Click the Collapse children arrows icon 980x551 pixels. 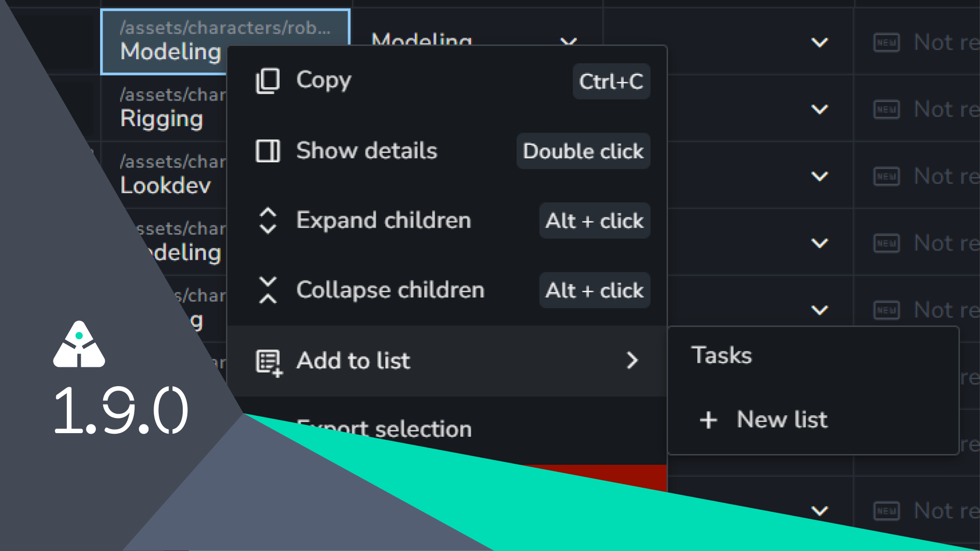[267, 290]
